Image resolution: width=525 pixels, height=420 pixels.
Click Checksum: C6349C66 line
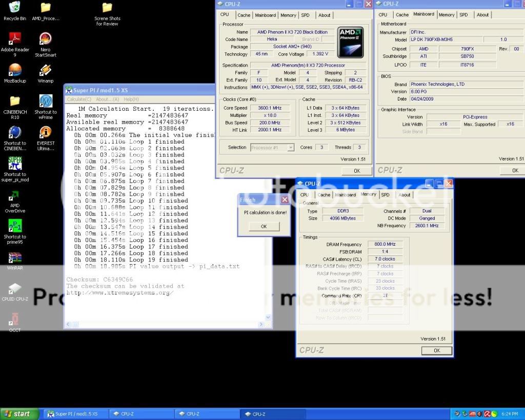point(99,279)
